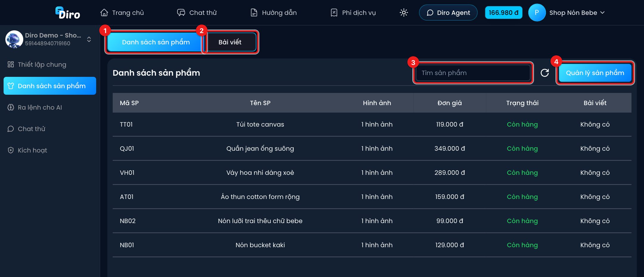Click the home icon beside Trang chủ
The height and width of the screenshot is (277, 644).
click(104, 13)
